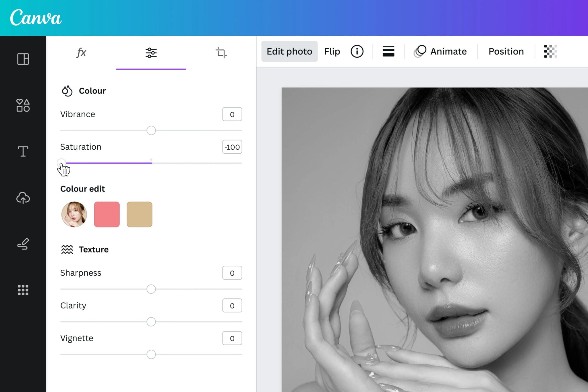Open the Elements panel in sidebar

23,106
